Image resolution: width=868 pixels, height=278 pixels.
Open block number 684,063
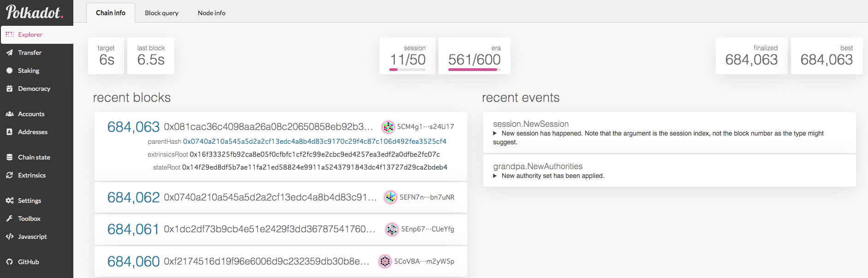click(133, 127)
